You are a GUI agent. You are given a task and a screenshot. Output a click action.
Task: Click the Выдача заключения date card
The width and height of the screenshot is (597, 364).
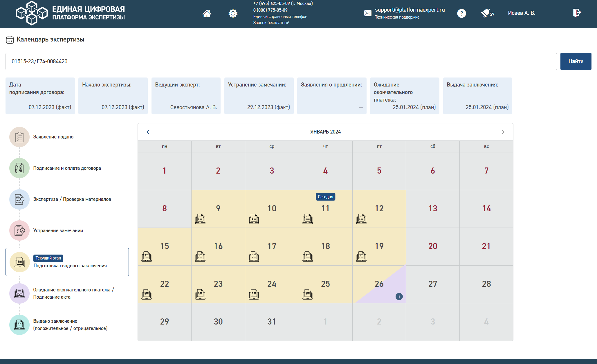(x=477, y=96)
